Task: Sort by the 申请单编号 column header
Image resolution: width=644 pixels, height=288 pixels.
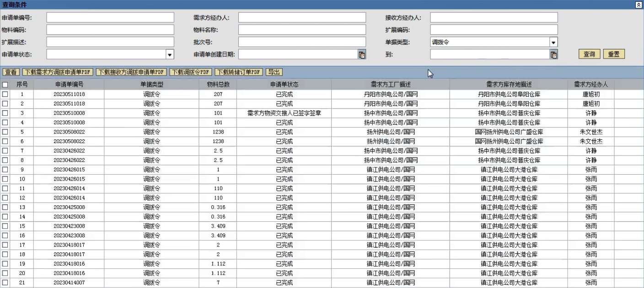Action: pyautogui.click(x=69, y=85)
